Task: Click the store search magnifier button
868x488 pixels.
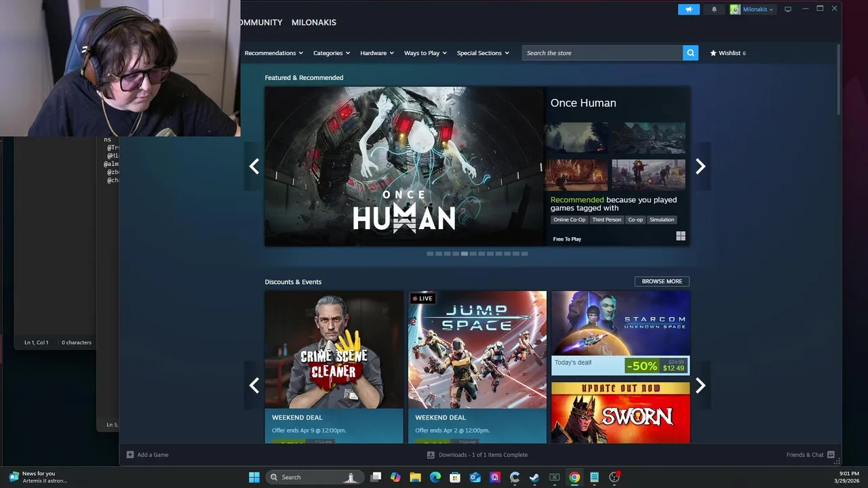Action: coord(690,53)
